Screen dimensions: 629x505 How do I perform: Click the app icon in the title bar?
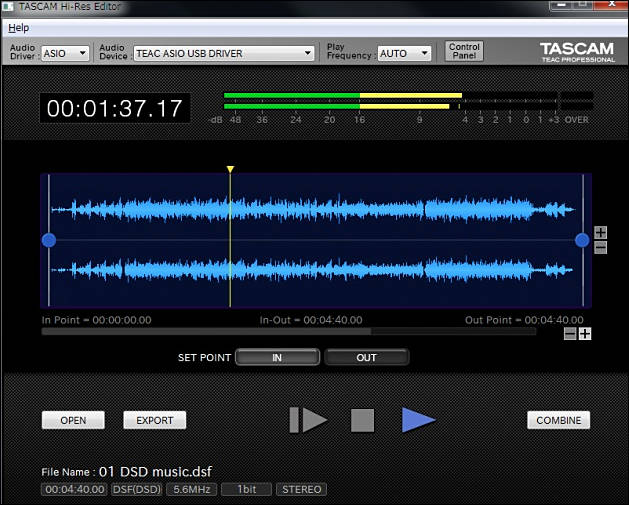[x=8, y=7]
